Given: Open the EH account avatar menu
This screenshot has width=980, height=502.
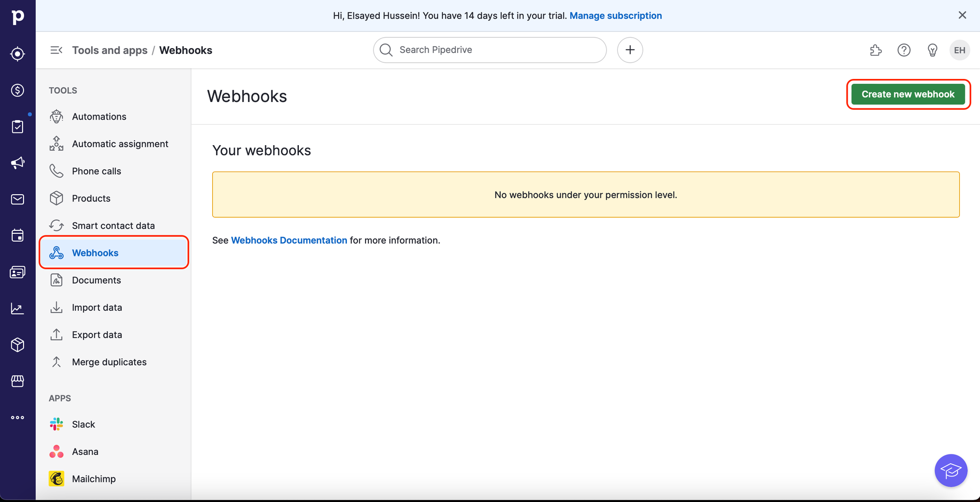Looking at the screenshot, I should pyautogui.click(x=959, y=50).
